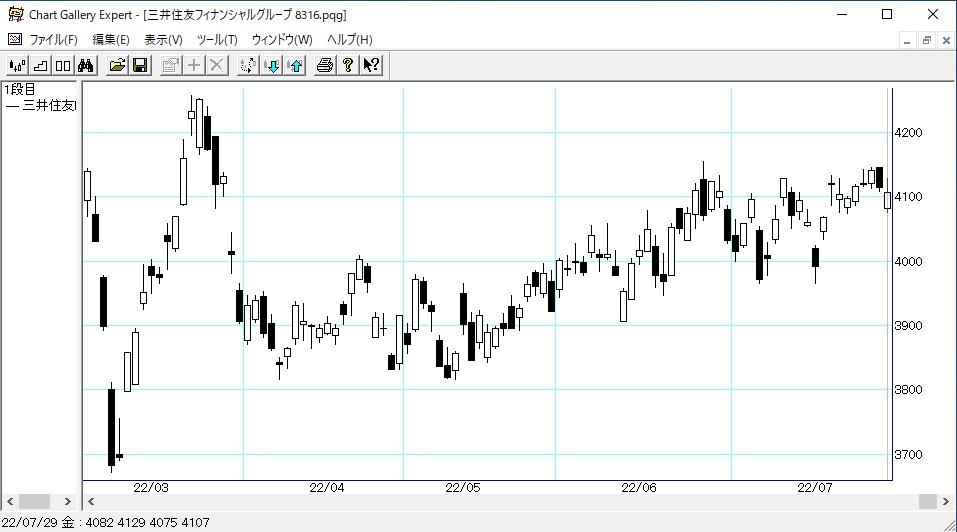Open a file with folder icon

coord(117,66)
